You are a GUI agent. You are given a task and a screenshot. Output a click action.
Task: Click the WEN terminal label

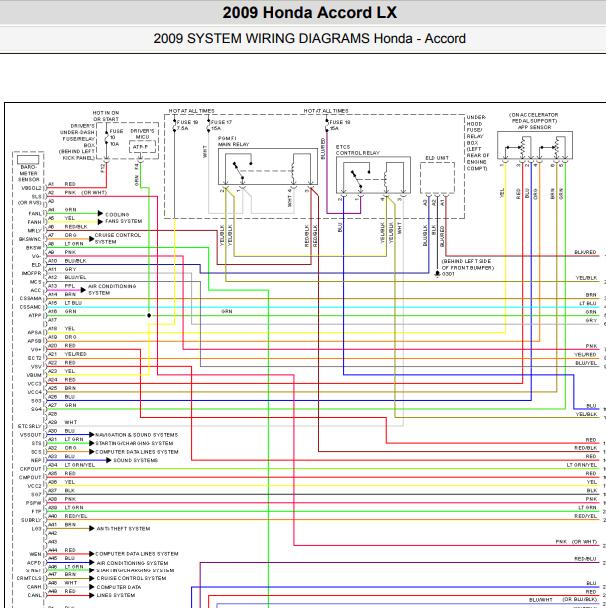point(35,554)
